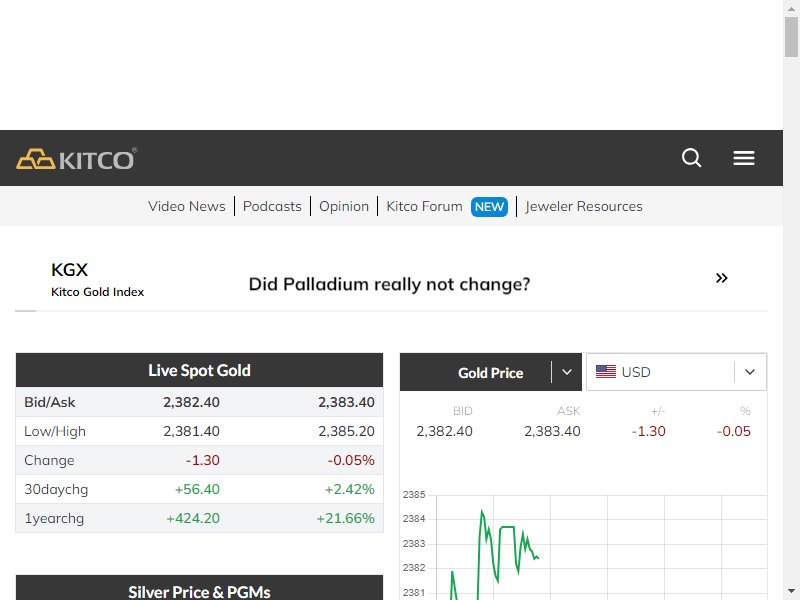Image resolution: width=800 pixels, height=600 pixels.
Task: Click the 2385 chart axis label
Action: 414,494
